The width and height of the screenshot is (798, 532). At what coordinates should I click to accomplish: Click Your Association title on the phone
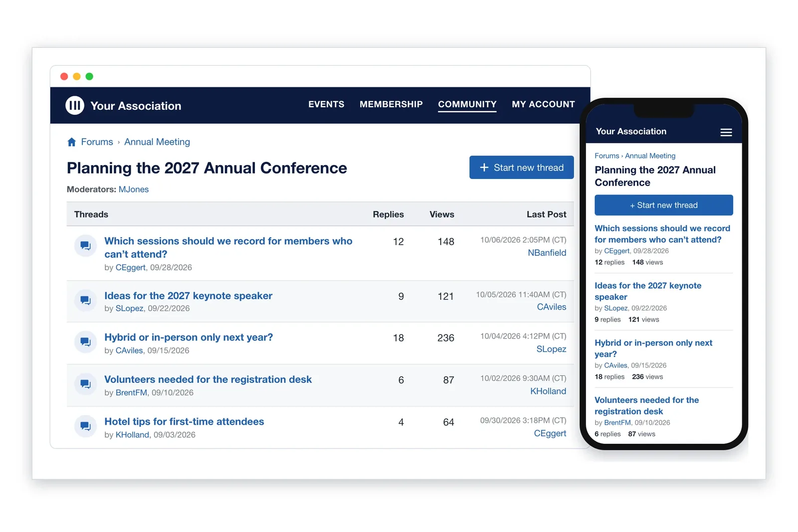(631, 132)
